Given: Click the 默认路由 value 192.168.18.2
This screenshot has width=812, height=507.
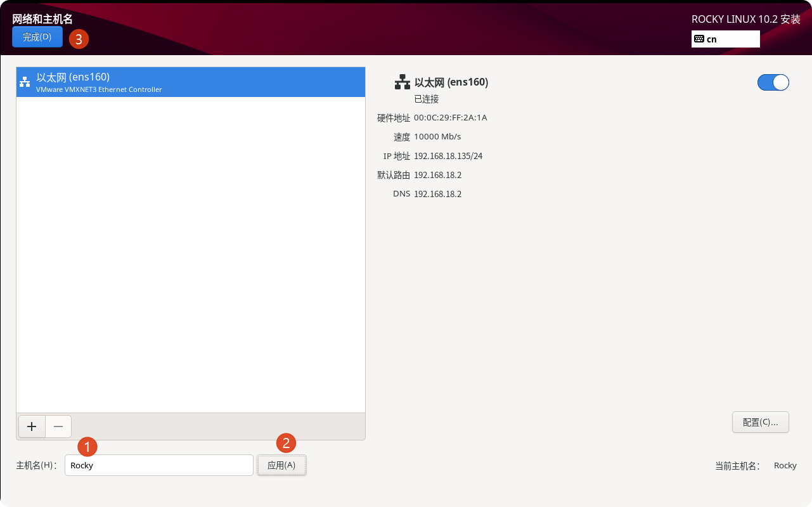Looking at the screenshot, I should pos(437,175).
